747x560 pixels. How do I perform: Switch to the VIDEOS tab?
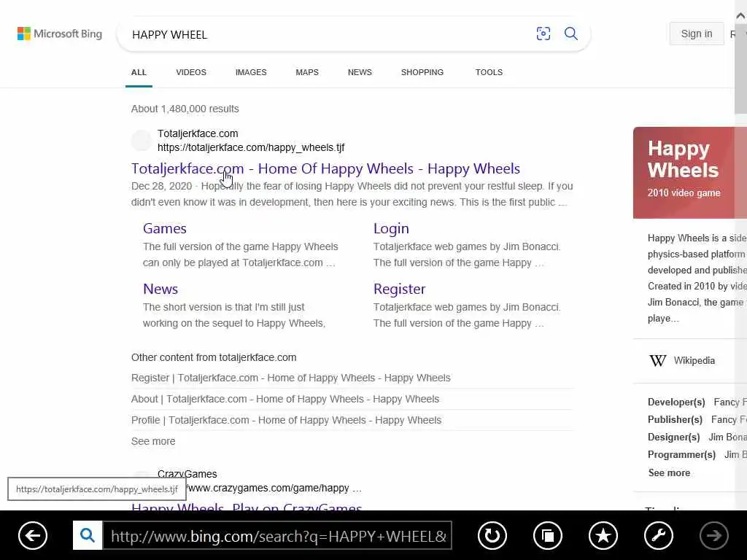pyautogui.click(x=191, y=72)
